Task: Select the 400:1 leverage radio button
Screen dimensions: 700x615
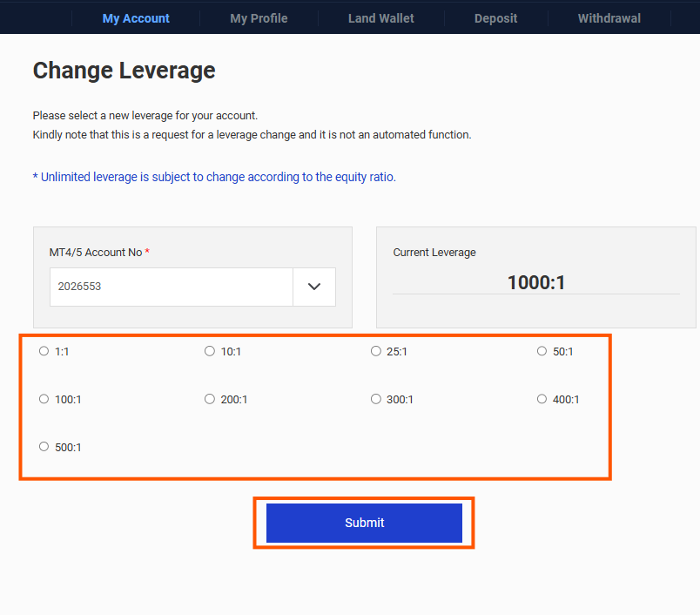Action: 542,400
